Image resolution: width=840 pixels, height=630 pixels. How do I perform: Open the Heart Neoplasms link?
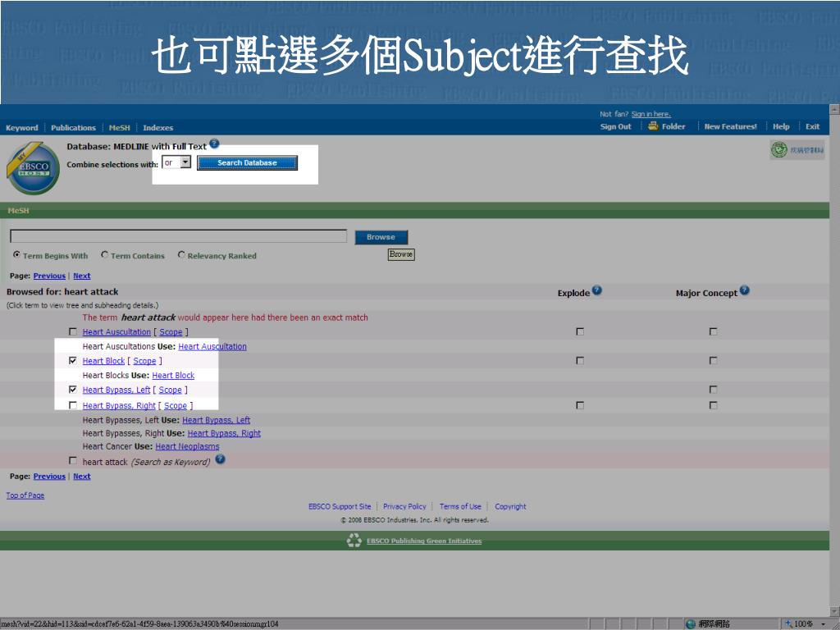(x=188, y=446)
